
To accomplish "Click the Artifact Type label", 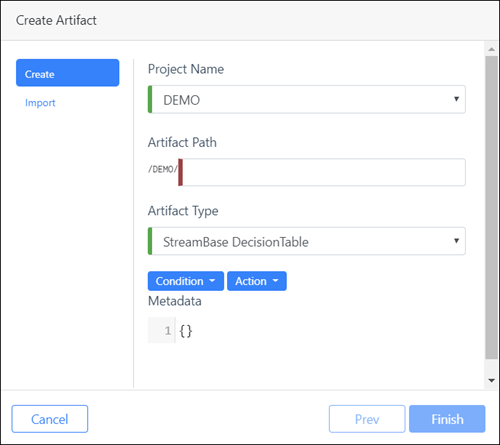I will [183, 211].
